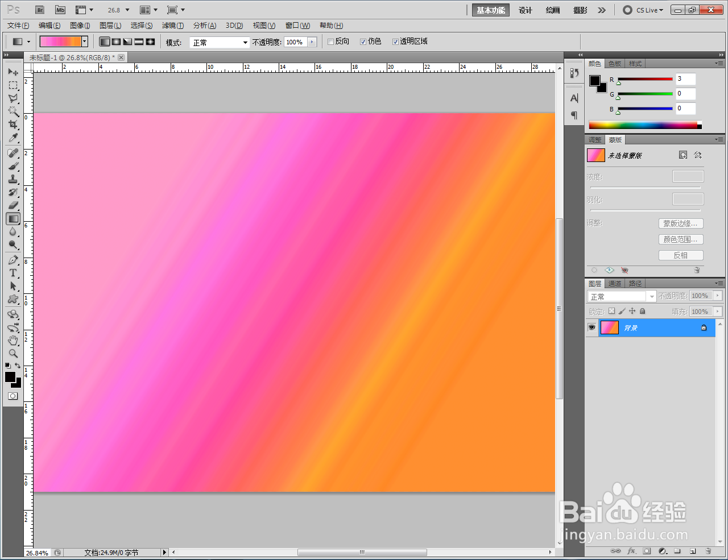
Task: Switch to the 色板 tab
Action: [615, 64]
